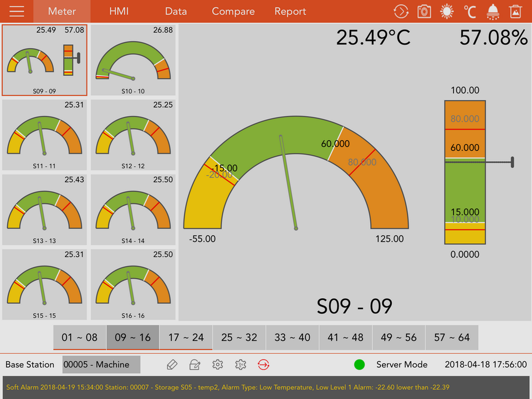Screen dimensions: 532x399
Task: Open the hamburger menu
Action: pyautogui.click(x=17, y=11)
